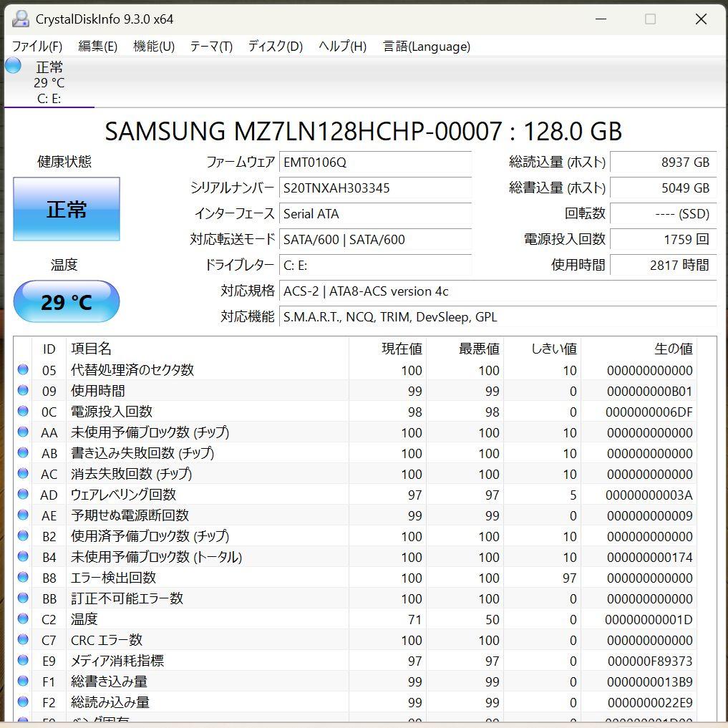Click the status orb for attribute AC
Viewport: 728px width, 728px height.
tap(23, 473)
